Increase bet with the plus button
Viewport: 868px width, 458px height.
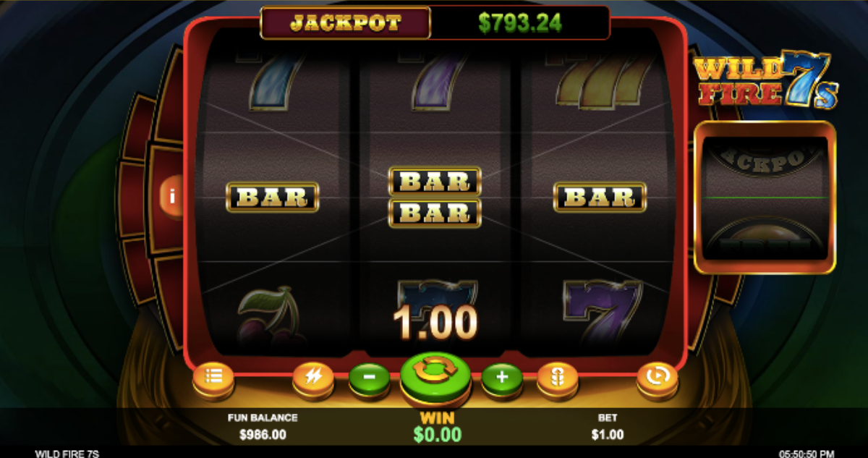503,378
